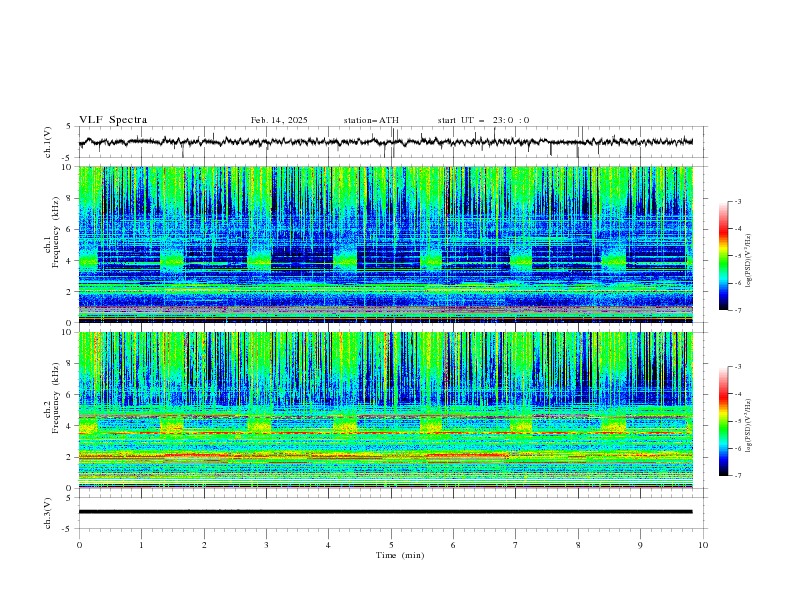Click tick label "0" on the Time axis
This screenshot has width=792, height=612.
(x=79, y=545)
